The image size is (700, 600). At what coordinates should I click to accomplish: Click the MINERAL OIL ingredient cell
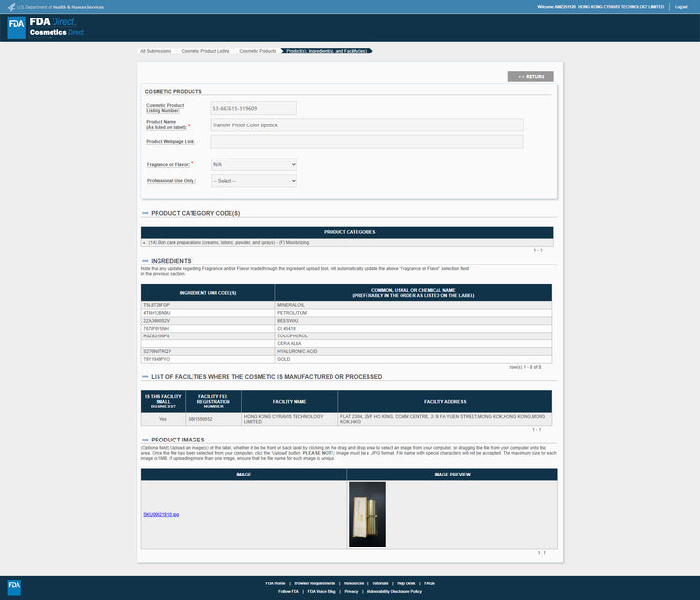pyautogui.click(x=413, y=305)
